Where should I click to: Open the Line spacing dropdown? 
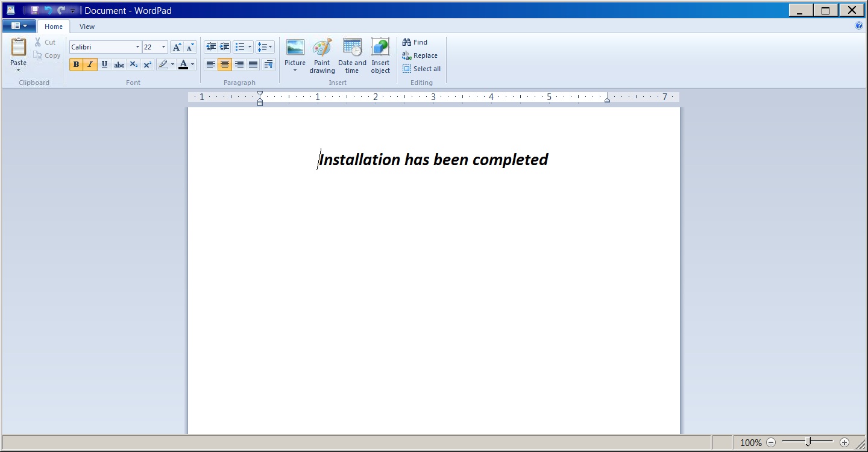coord(265,47)
